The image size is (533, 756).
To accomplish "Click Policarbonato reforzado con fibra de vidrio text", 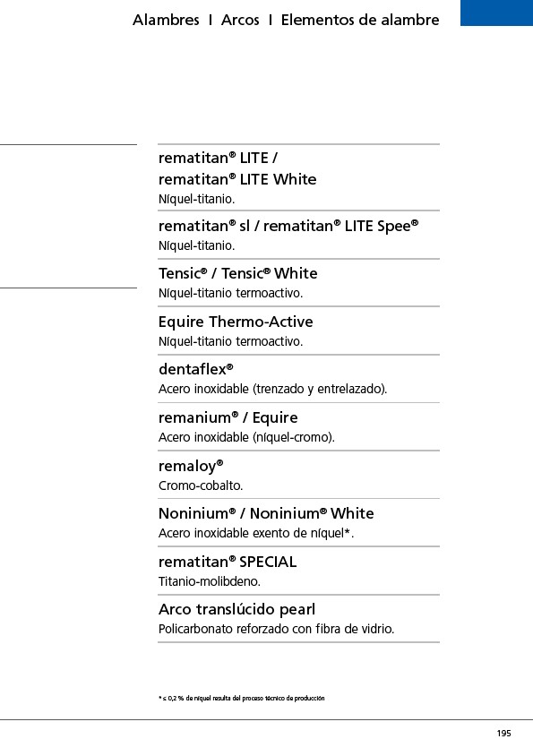I will (x=277, y=629).
